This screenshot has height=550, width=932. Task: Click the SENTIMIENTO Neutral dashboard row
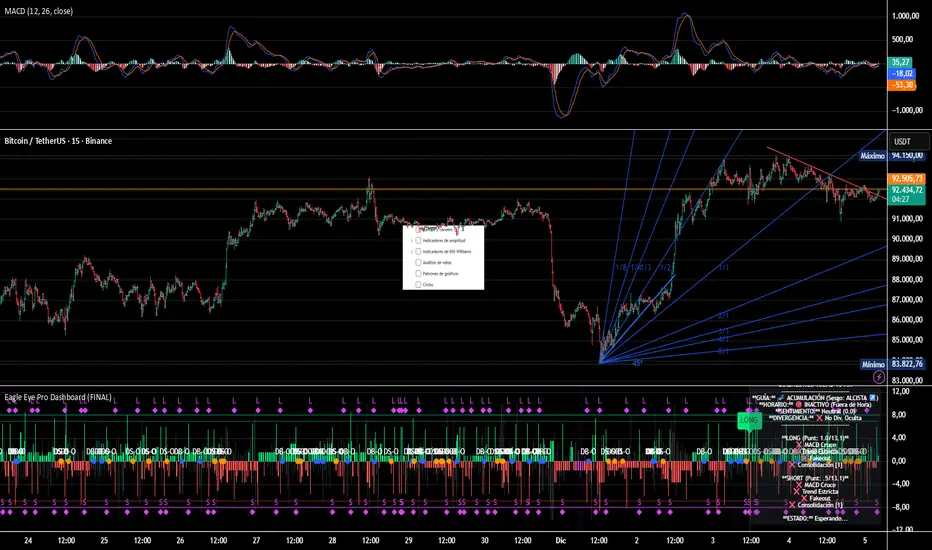coord(816,411)
